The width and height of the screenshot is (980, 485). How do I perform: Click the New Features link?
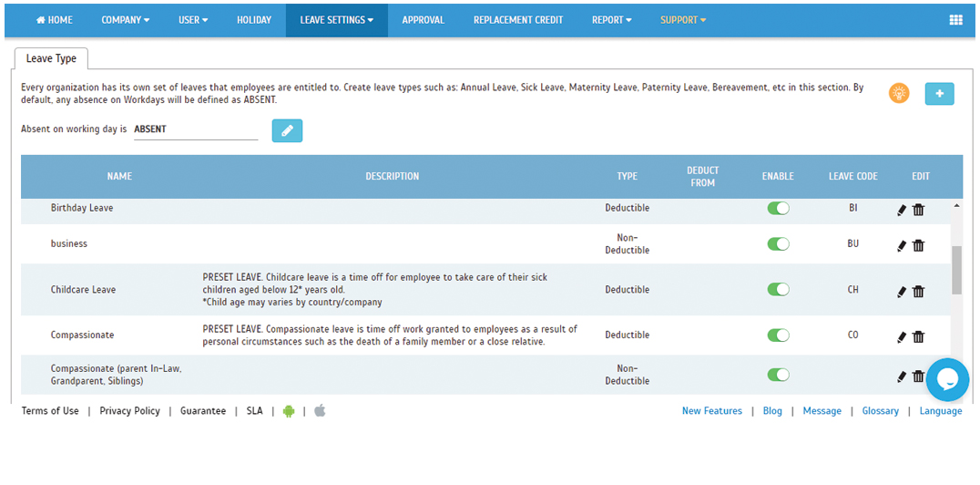(x=711, y=411)
